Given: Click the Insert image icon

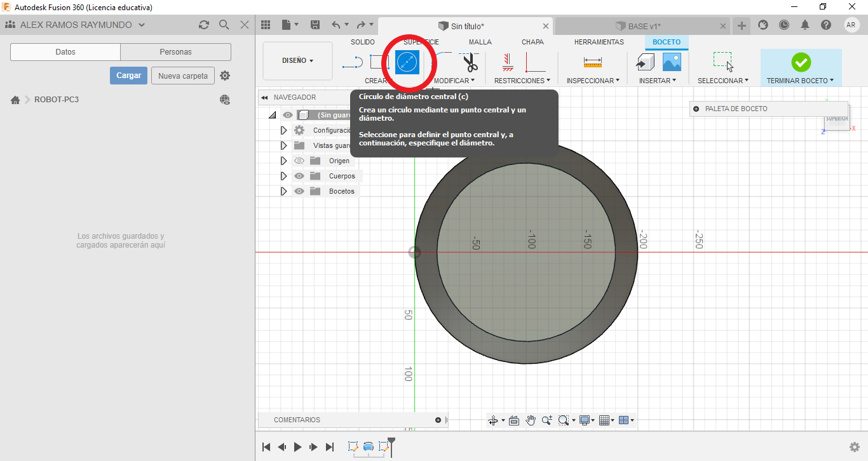Looking at the screenshot, I should (672, 62).
